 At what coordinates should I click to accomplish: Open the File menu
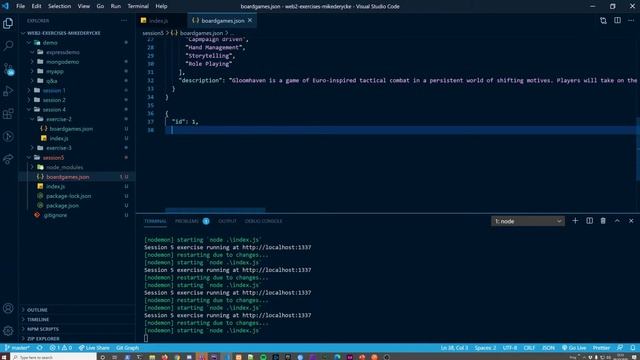pos(20,6)
